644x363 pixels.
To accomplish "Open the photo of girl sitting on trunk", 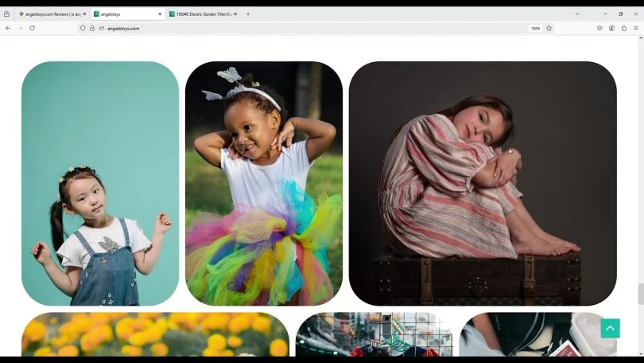I will [x=483, y=183].
